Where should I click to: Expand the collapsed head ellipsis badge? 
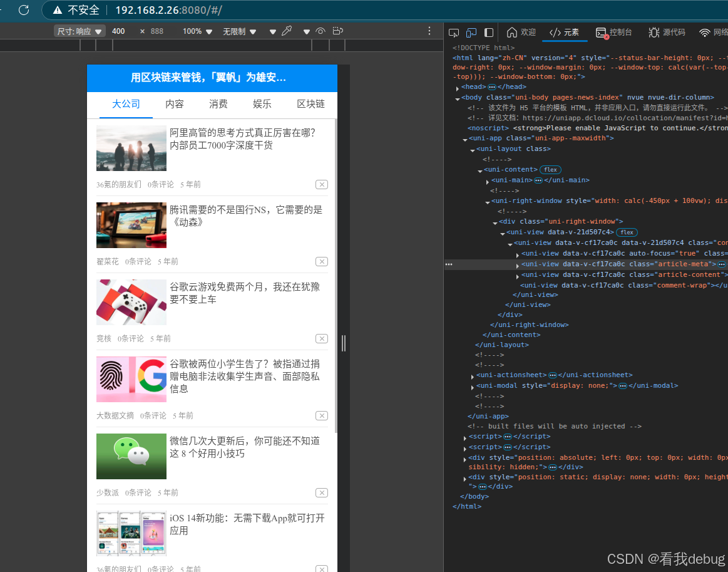point(491,87)
